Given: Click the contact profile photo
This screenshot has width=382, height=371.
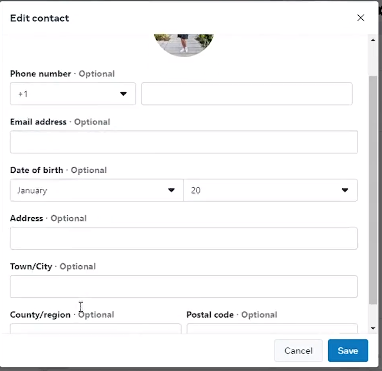Looking at the screenshot, I should click(184, 45).
